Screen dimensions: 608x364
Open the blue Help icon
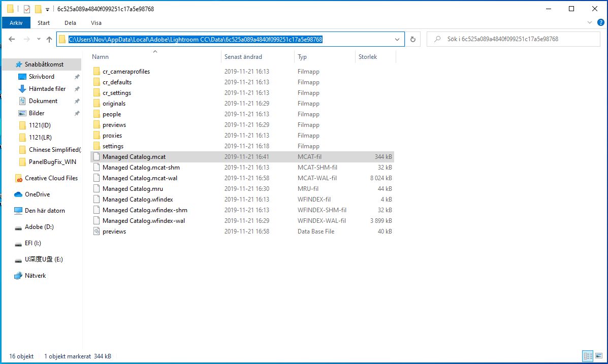[600, 22]
